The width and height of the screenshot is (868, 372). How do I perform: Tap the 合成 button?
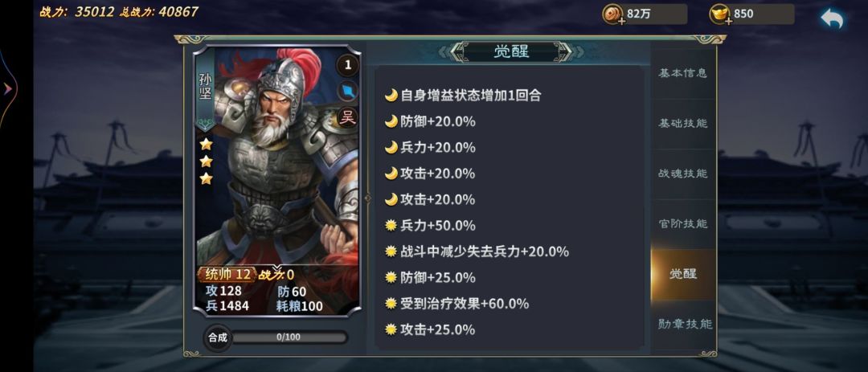click(x=217, y=337)
